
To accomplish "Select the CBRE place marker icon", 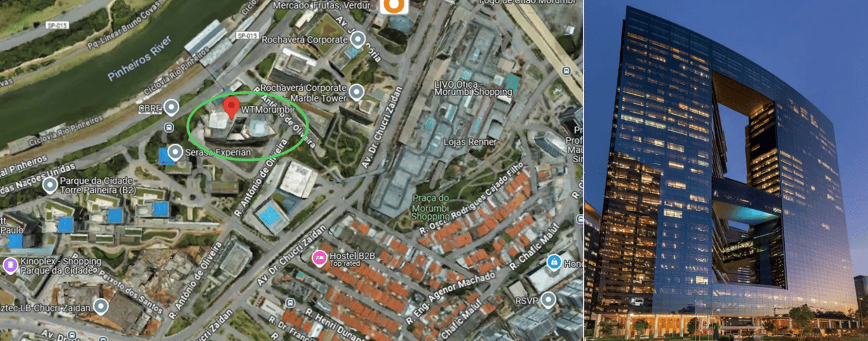I will point(170,108).
